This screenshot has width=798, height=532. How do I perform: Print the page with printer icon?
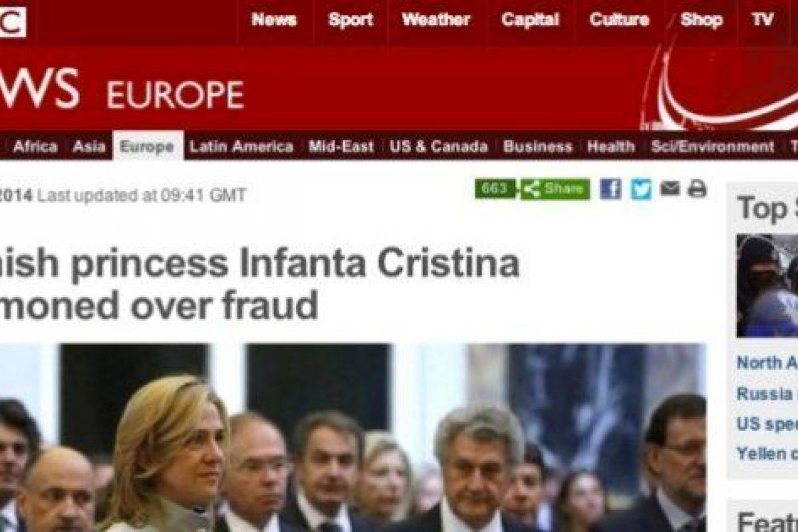[x=697, y=189]
